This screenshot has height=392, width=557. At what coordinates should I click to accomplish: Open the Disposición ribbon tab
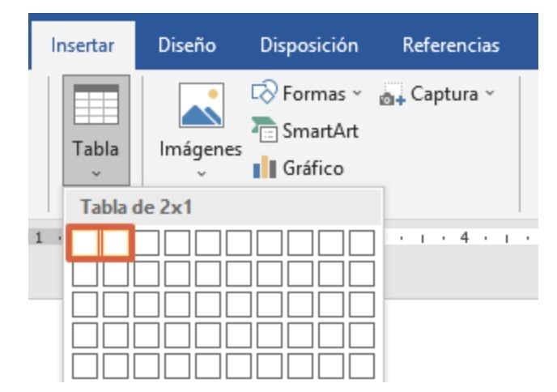308,46
